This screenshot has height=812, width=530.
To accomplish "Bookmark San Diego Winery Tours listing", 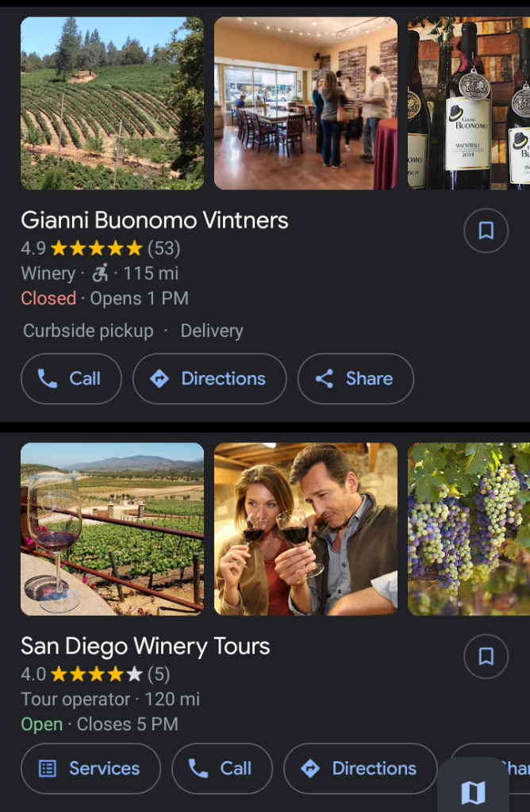I will 486,657.
